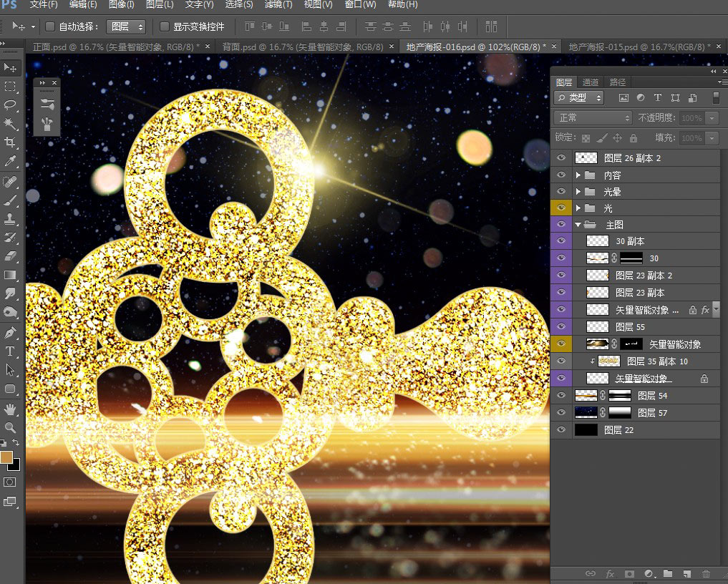Select the Horizontal Type tool
Image resolution: width=728 pixels, height=584 pixels.
(10, 351)
